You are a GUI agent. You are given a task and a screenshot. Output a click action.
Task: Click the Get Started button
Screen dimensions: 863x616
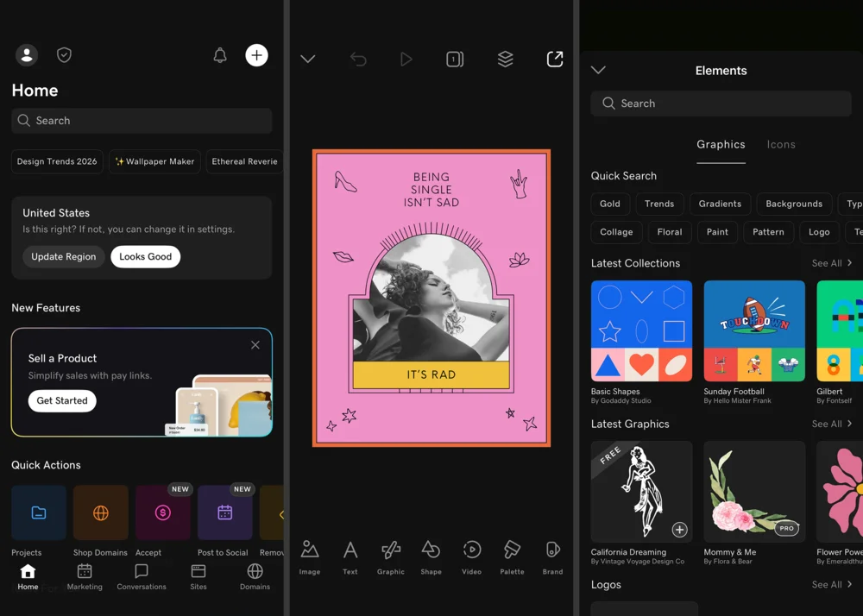point(62,400)
